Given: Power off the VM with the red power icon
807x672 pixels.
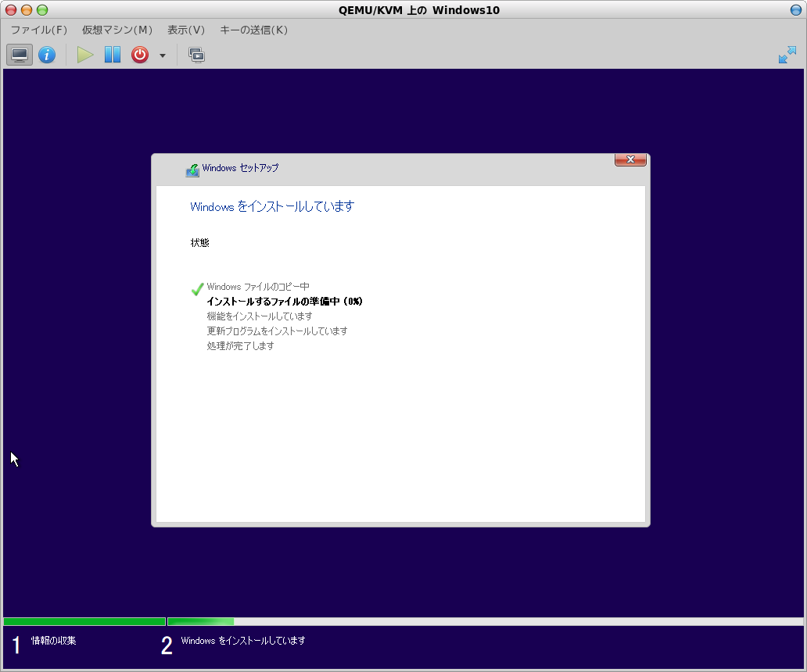Looking at the screenshot, I should 139,54.
